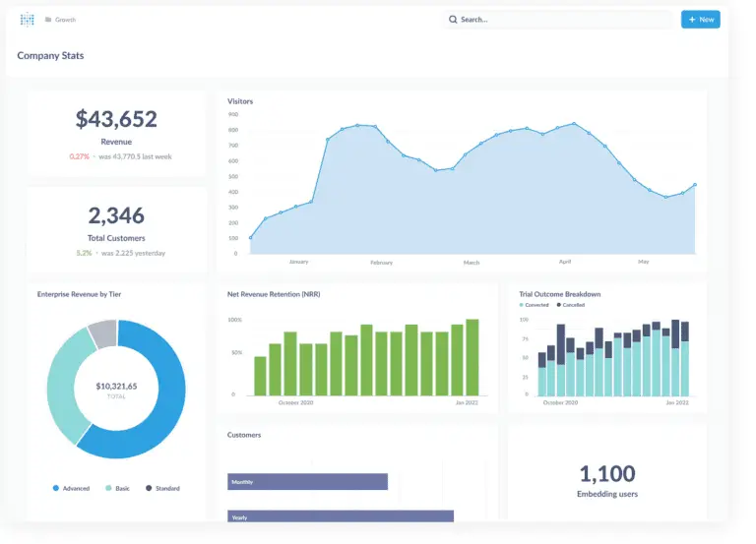The image size is (756, 544).
Task: Open the Growth collection folder icon
Action: [x=48, y=20]
